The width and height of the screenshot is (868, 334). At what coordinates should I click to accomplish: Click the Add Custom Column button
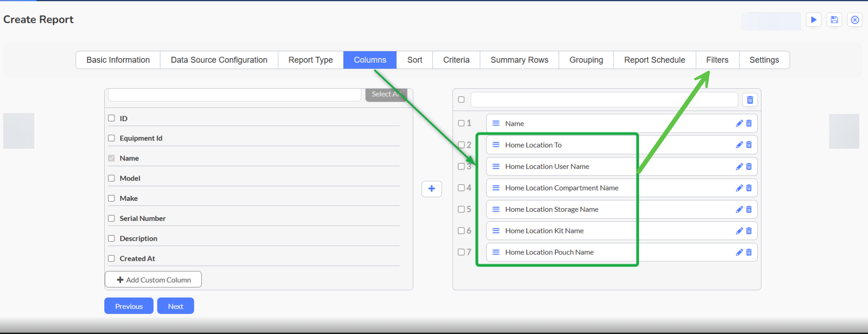(x=153, y=280)
